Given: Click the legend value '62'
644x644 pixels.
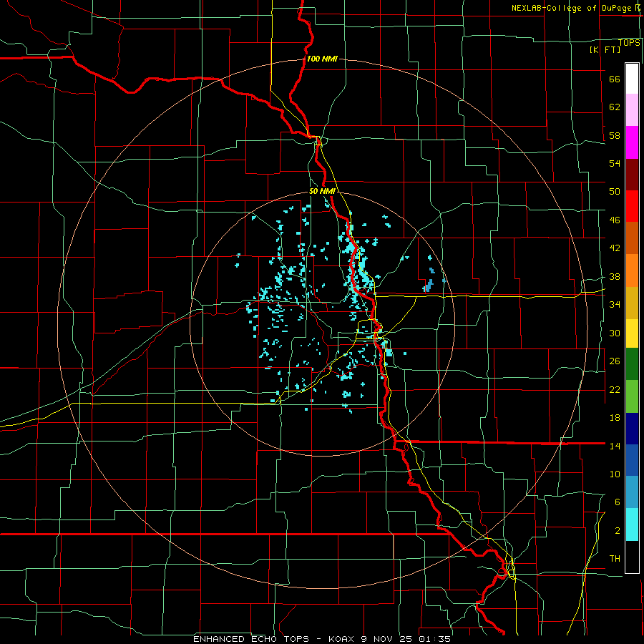Looking at the screenshot, I should tap(615, 107).
